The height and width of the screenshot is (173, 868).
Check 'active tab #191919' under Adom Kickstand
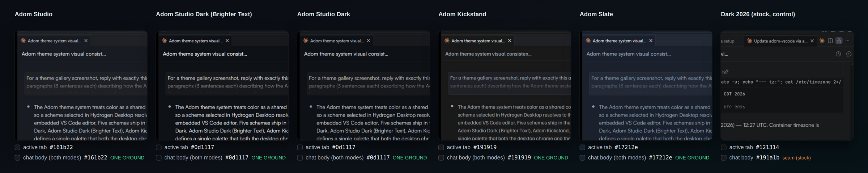tap(441, 147)
